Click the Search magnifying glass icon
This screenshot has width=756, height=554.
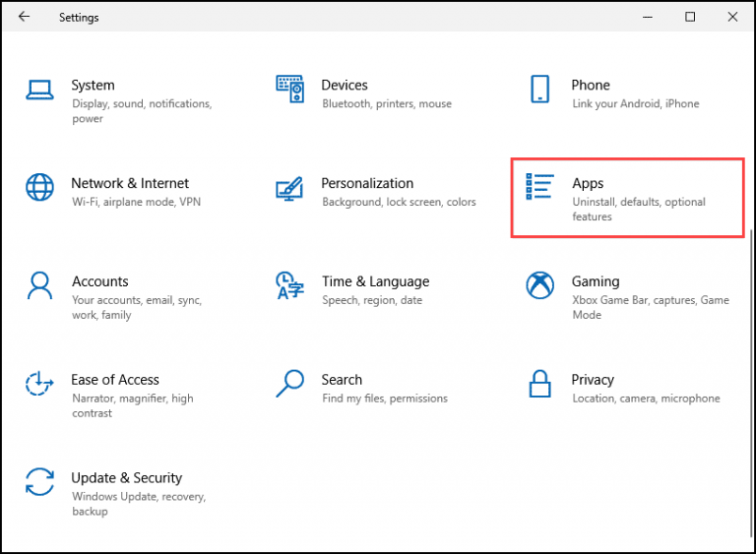(x=289, y=384)
